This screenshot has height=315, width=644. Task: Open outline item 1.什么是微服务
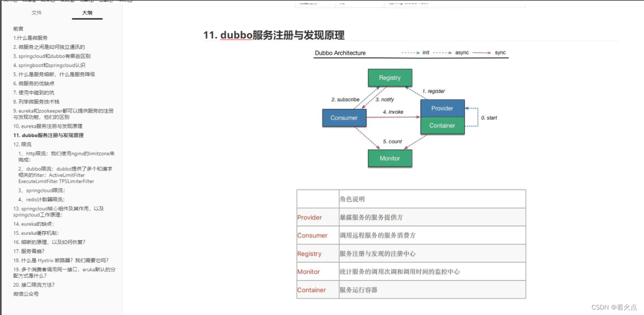(30, 38)
